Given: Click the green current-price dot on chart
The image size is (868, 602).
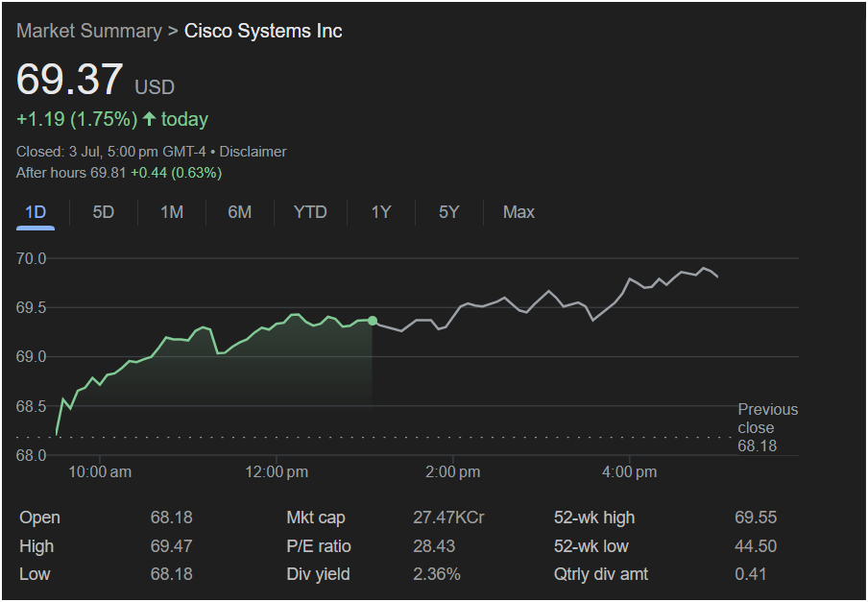Looking at the screenshot, I should (x=373, y=321).
